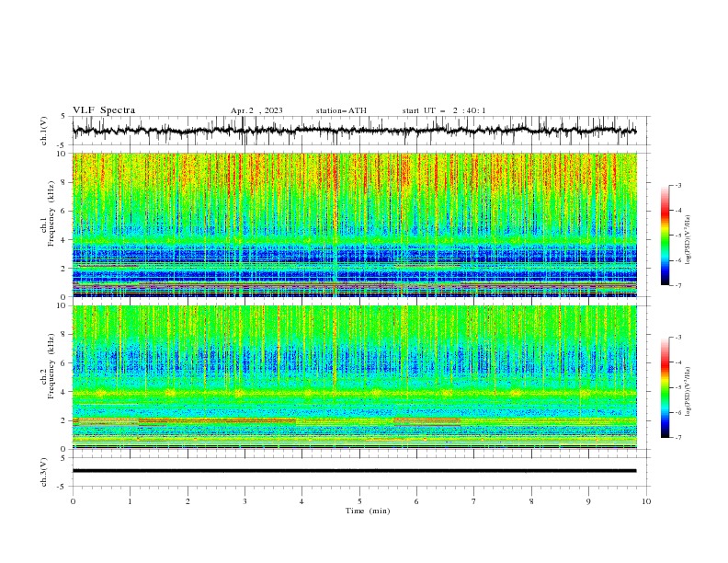The width and height of the screenshot is (728, 563).
Task: Click the "VLF Spectra" plot title
Action: coord(104,110)
